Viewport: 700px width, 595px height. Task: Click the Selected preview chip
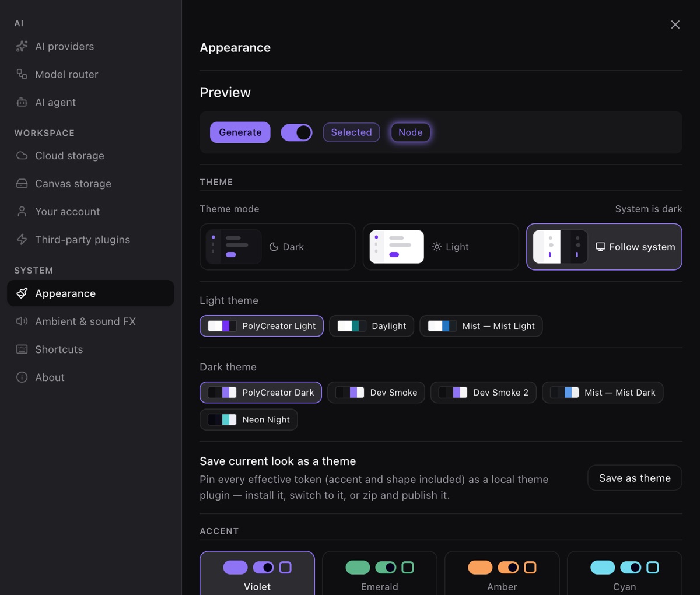pos(351,132)
